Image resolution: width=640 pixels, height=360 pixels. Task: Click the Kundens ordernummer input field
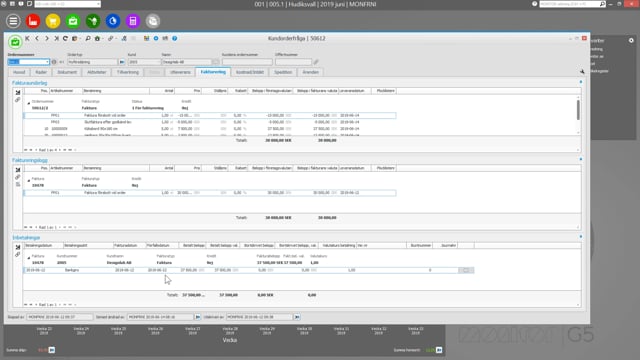[247, 62]
